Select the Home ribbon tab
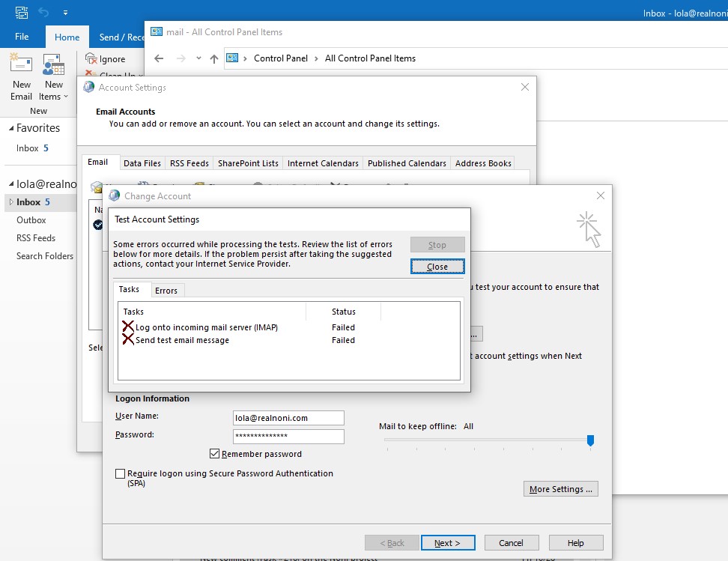This screenshot has width=728, height=561. [67, 37]
